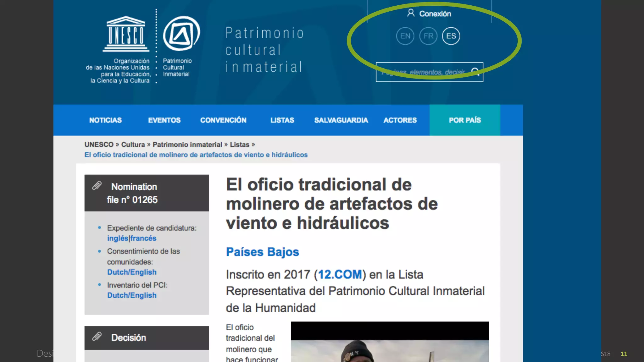The width and height of the screenshot is (644, 362).
Task: Open the francés nomination file link
Action: [143, 238]
